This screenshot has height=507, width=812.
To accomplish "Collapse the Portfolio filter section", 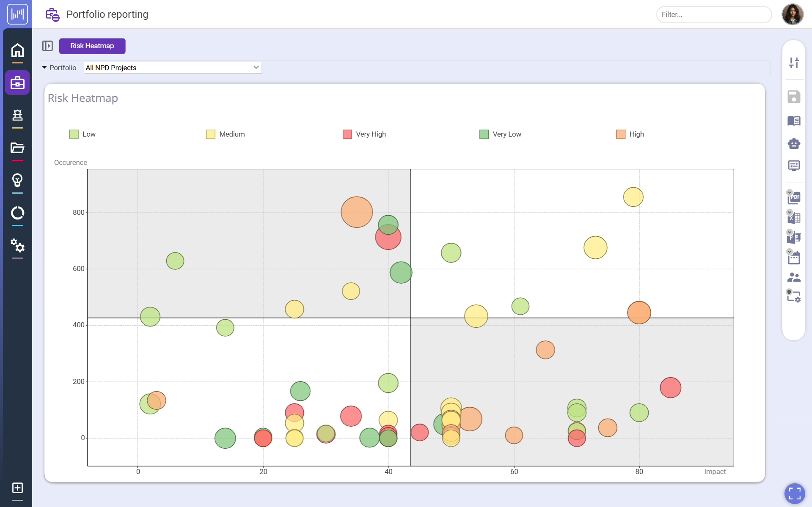I will pos(44,68).
